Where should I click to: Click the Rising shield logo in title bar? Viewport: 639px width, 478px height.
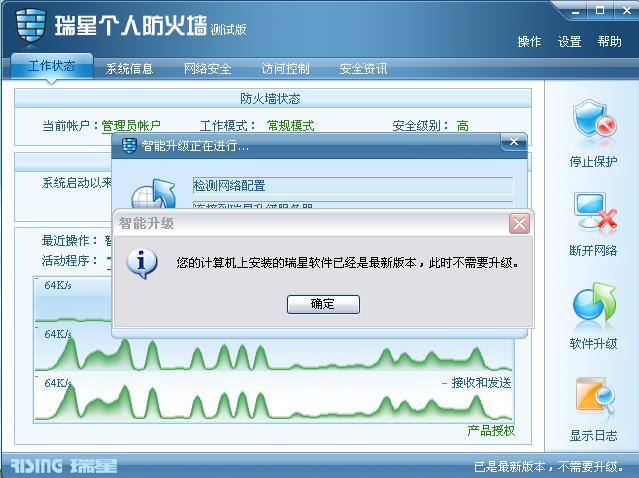click(31, 25)
